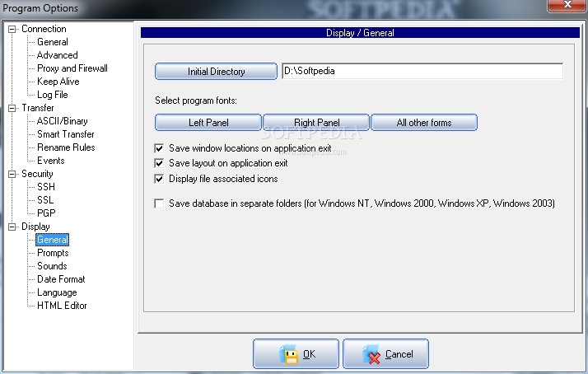This screenshot has height=374, width=588.
Task: Open the Prompts display settings
Action: 53,253
